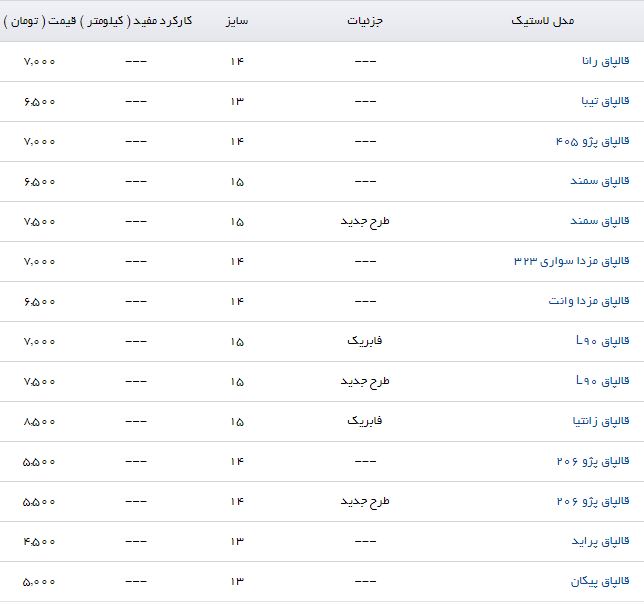Click the قیمت (تومان) column header
This screenshot has width=644, height=604.
click(x=40, y=21)
